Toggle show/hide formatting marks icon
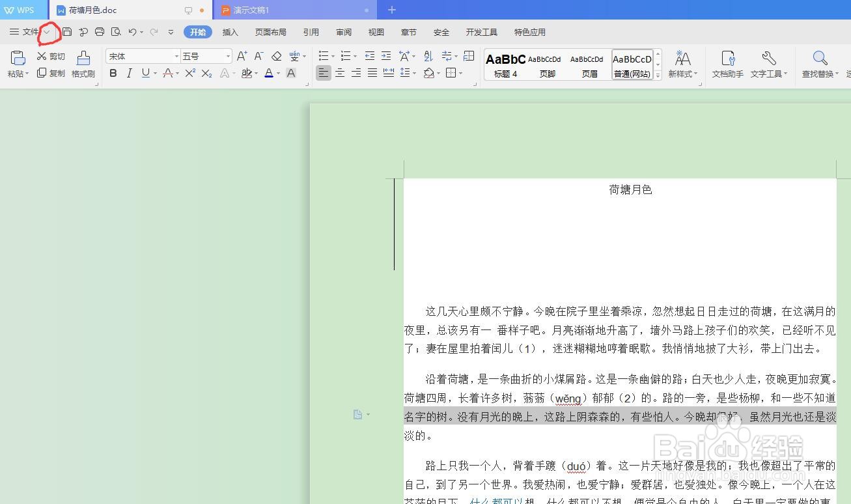 (x=447, y=56)
